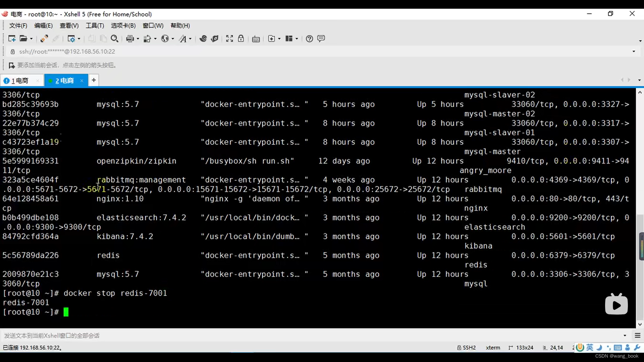This screenshot has height=362, width=644.
Task: Click the SSH2 status bar indicator
Action: tap(466, 348)
